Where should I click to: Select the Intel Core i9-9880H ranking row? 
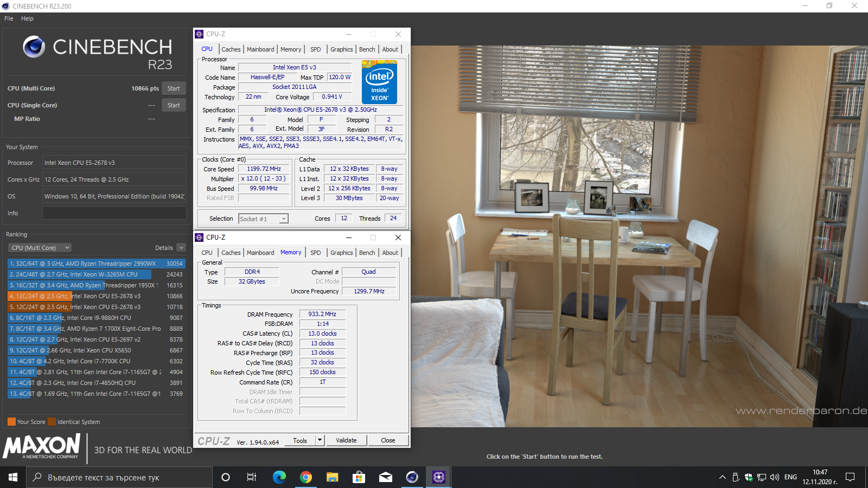(x=96, y=318)
